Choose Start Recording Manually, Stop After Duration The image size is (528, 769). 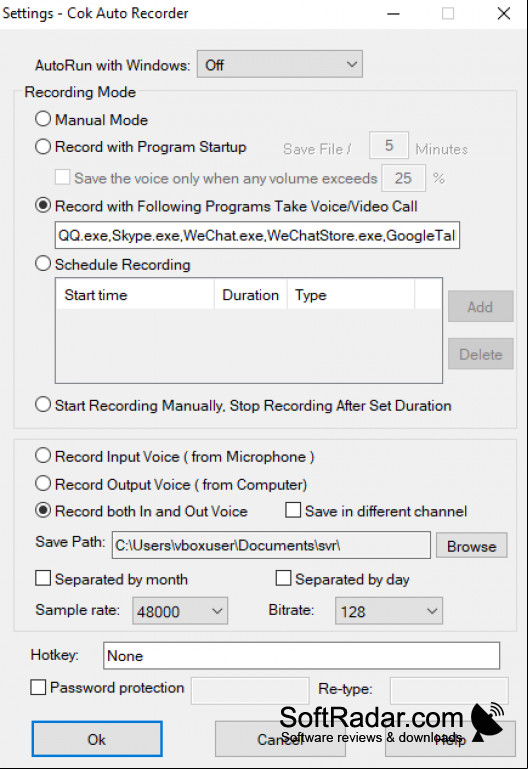(43, 405)
